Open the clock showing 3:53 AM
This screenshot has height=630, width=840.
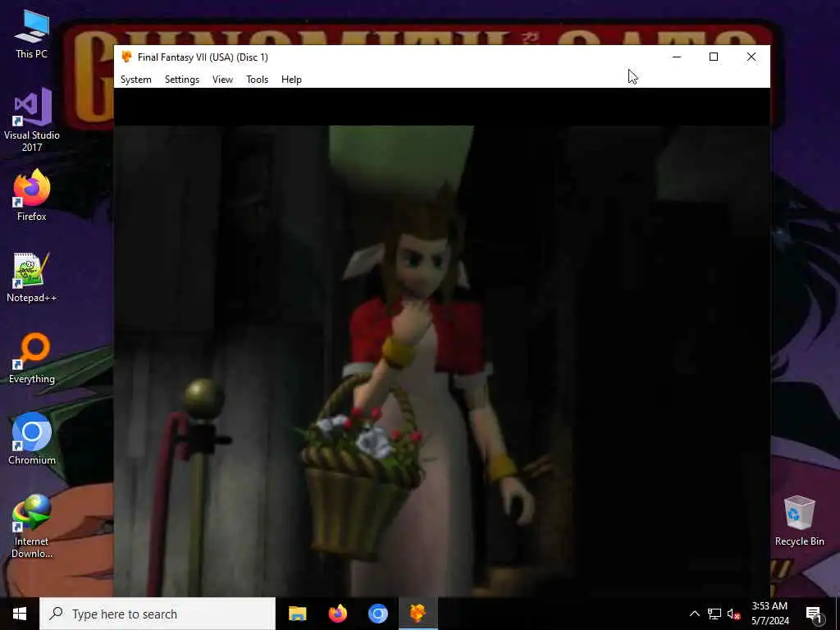coord(769,614)
